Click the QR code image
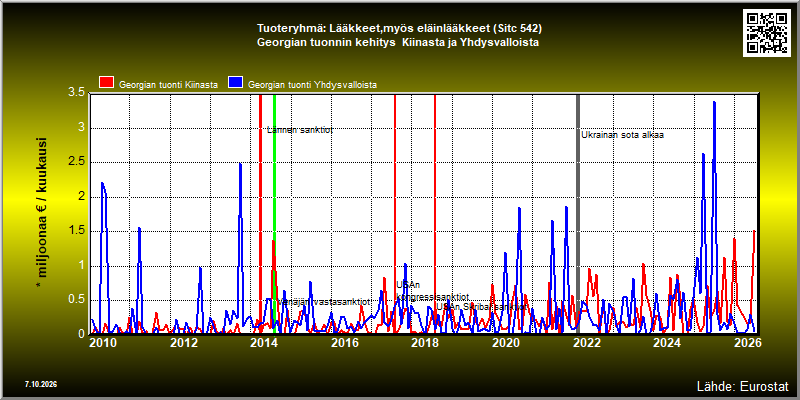 767,32
